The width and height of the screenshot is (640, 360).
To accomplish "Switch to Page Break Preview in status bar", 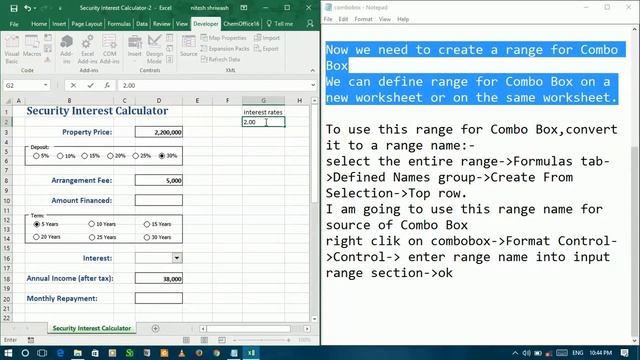I will [222, 340].
